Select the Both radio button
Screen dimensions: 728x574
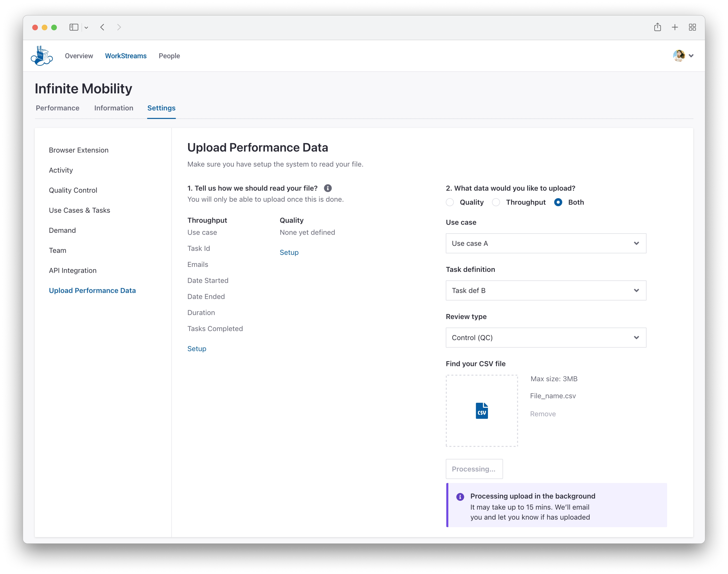tap(558, 202)
